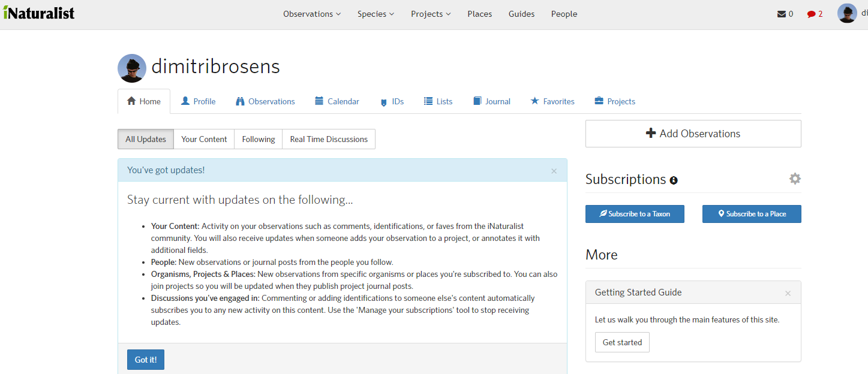
Task: Open the red comment notifications icon
Action: pos(811,14)
